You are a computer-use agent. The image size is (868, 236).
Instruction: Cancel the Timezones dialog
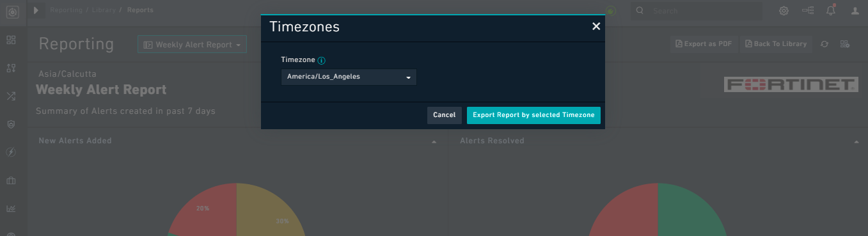pos(444,115)
